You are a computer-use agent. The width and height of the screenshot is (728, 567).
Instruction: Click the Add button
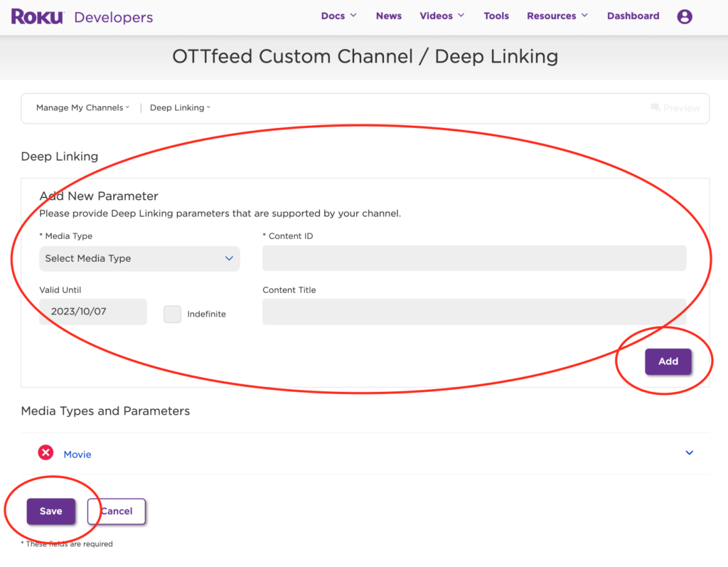(x=668, y=361)
